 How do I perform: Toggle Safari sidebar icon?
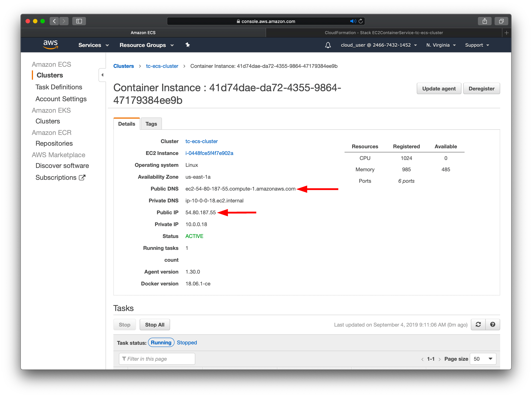(79, 21)
